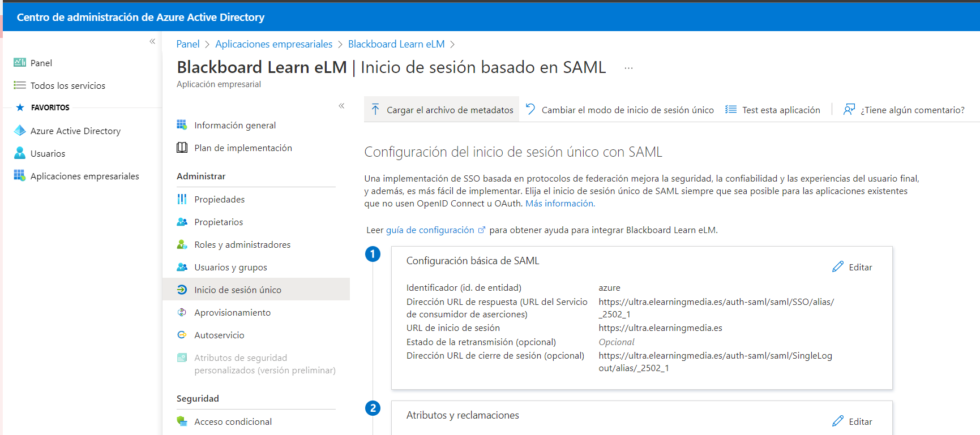Click the Usuarios y grupos icon

pyautogui.click(x=182, y=267)
